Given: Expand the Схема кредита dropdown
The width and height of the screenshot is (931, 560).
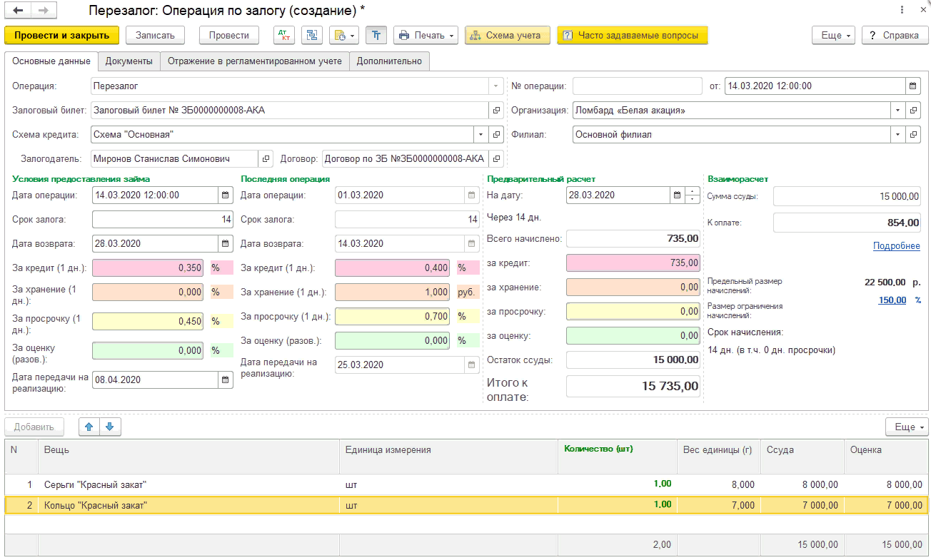Looking at the screenshot, I should (x=481, y=134).
